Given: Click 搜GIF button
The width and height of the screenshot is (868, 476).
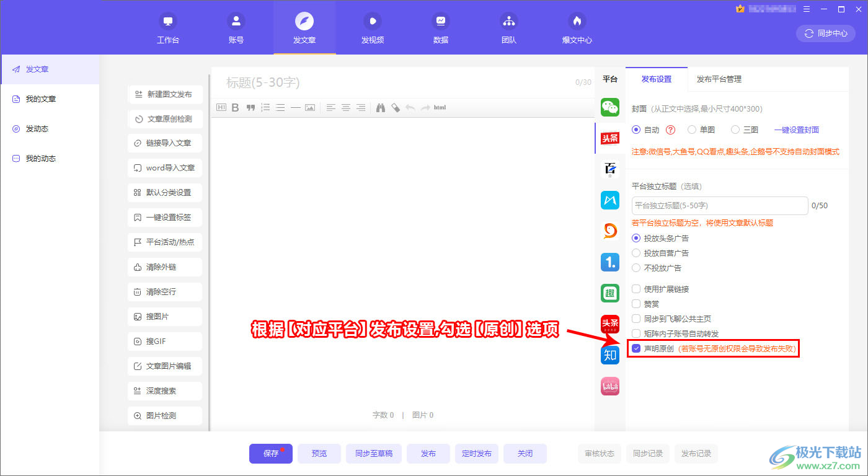Looking at the screenshot, I should [165, 342].
